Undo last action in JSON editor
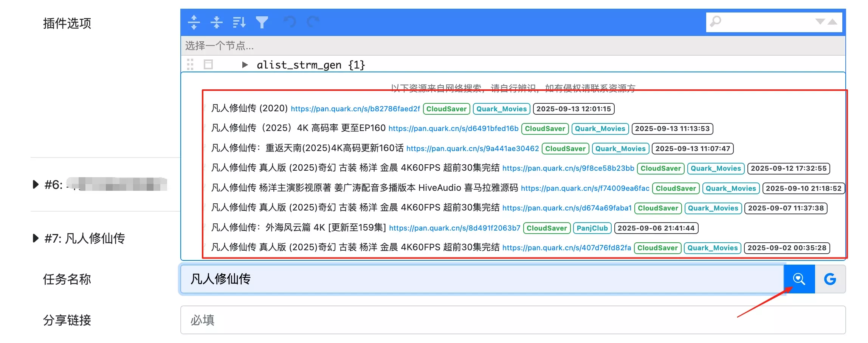The image size is (868, 343). [290, 22]
